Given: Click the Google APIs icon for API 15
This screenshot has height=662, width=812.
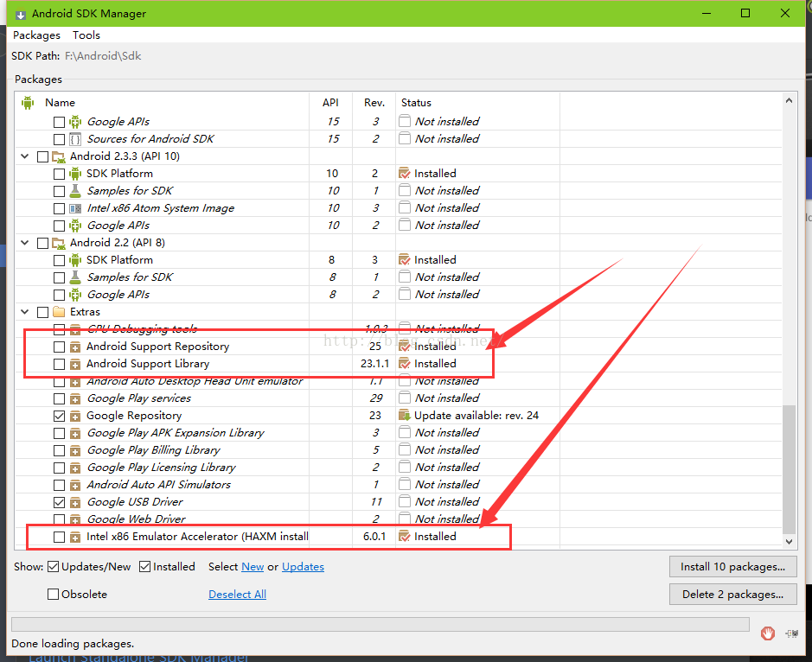Looking at the screenshot, I should (75, 122).
